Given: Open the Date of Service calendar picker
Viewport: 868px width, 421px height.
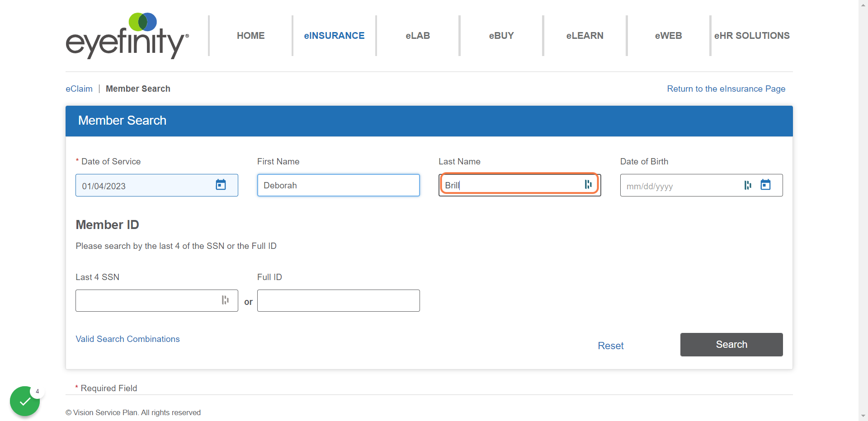Looking at the screenshot, I should click(x=221, y=185).
